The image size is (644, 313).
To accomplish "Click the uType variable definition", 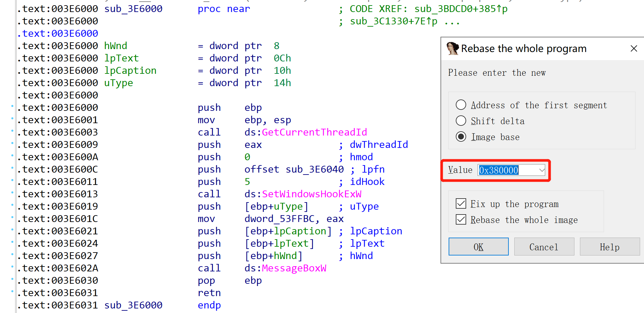I will pos(119,83).
